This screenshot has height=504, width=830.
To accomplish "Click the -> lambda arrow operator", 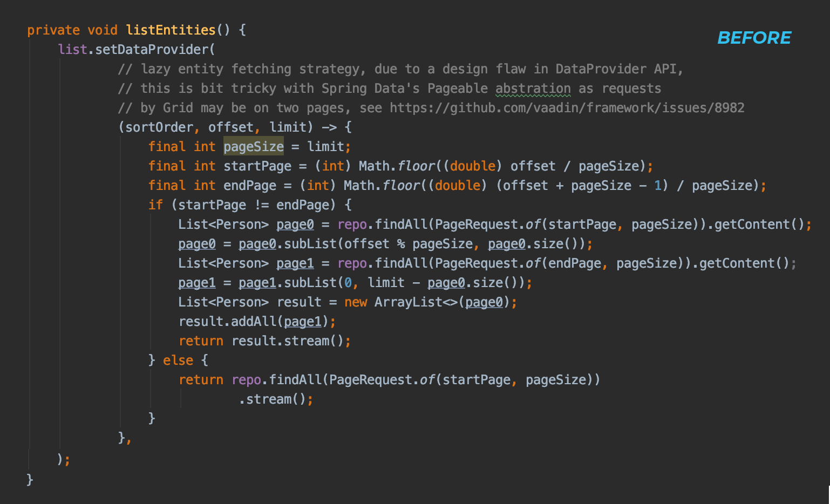I will (329, 127).
